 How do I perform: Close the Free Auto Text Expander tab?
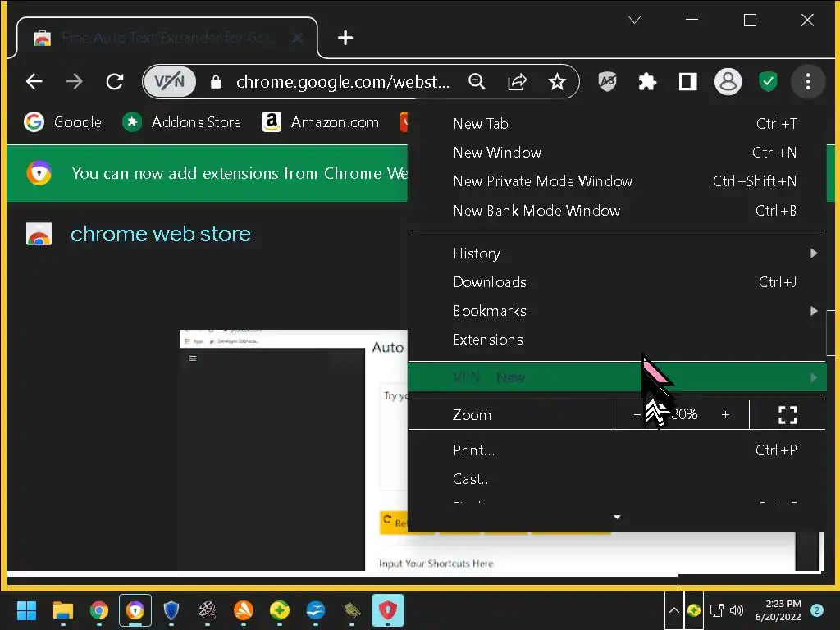(298, 38)
